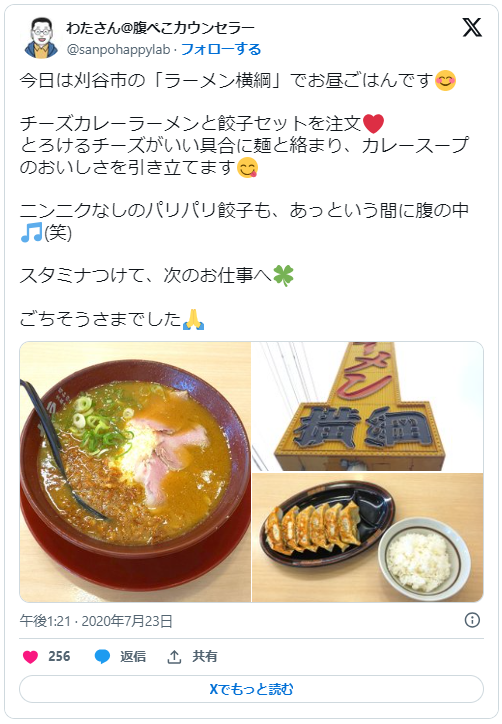This screenshot has width=502, height=724.
Task: Click the 256 likes count
Action: pos(59,657)
